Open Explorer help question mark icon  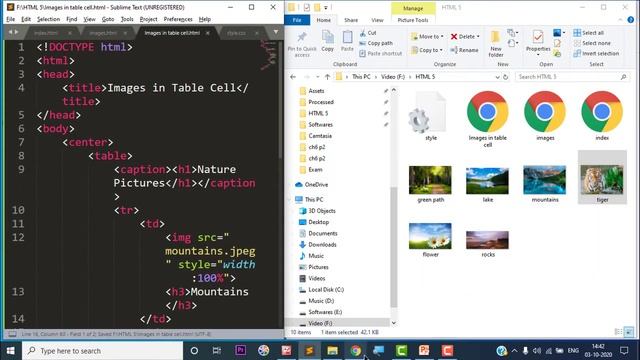point(631,20)
